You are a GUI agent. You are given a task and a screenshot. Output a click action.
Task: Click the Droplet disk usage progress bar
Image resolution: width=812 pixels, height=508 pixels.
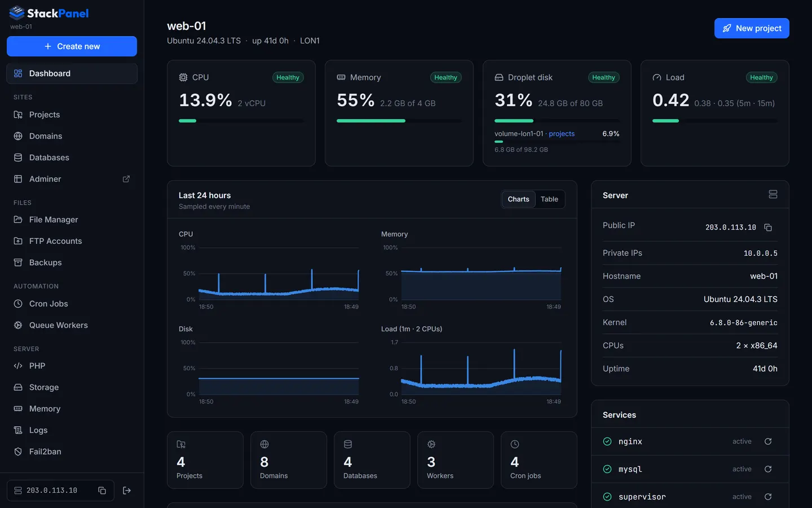tap(557, 121)
